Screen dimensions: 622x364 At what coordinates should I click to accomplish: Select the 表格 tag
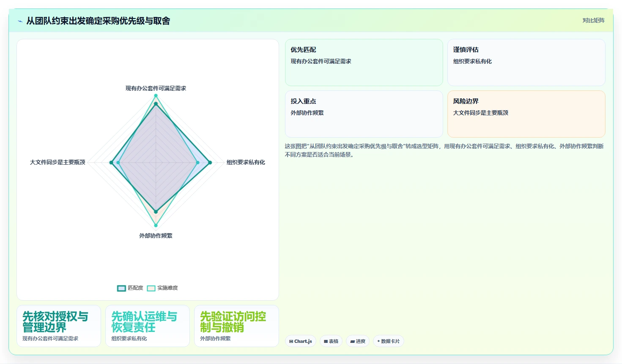tap(331, 341)
